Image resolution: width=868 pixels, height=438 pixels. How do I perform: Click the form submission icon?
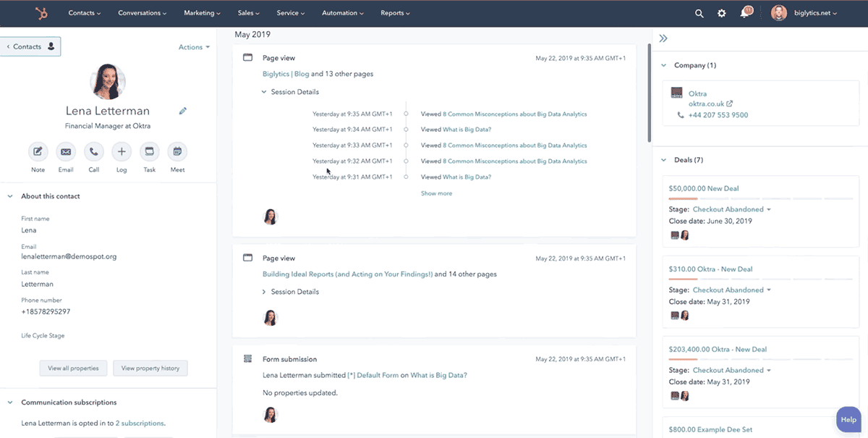click(247, 359)
